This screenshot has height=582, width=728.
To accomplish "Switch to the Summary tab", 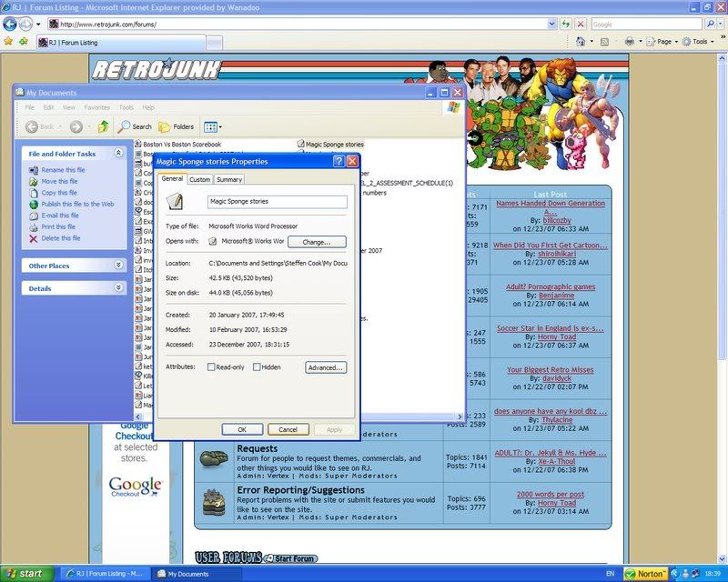I will pos(229,180).
